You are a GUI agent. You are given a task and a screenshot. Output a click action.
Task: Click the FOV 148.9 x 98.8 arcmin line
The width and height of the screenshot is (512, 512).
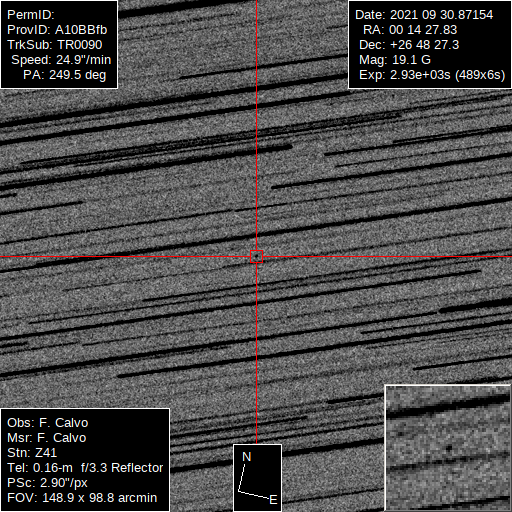pos(82,498)
